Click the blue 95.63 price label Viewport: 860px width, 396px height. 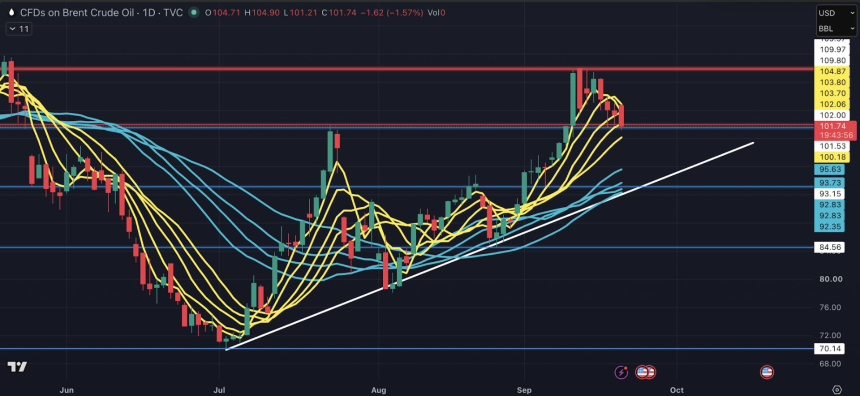pyautogui.click(x=830, y=170)
